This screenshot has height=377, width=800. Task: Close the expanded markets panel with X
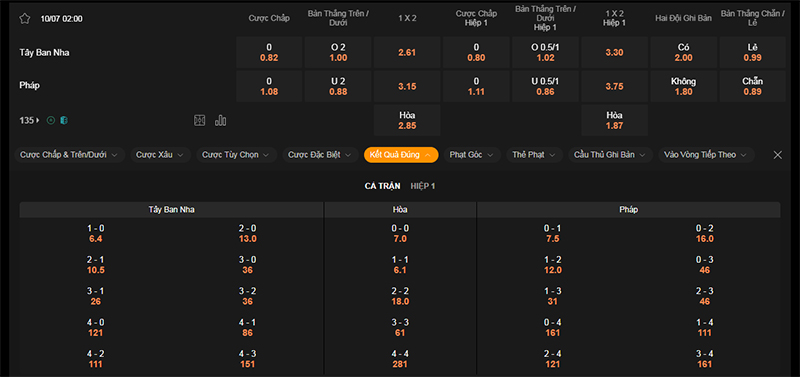click(778, 155)
